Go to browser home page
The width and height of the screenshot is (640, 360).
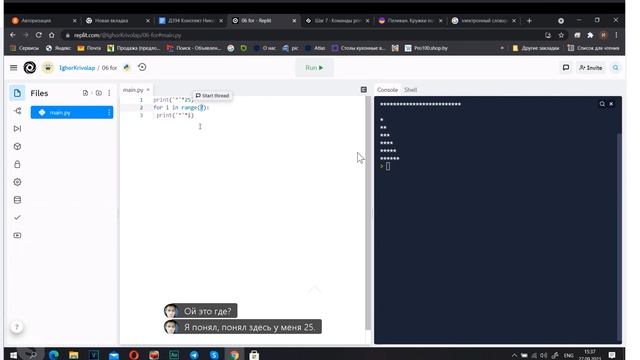click(x=51, y=35)
